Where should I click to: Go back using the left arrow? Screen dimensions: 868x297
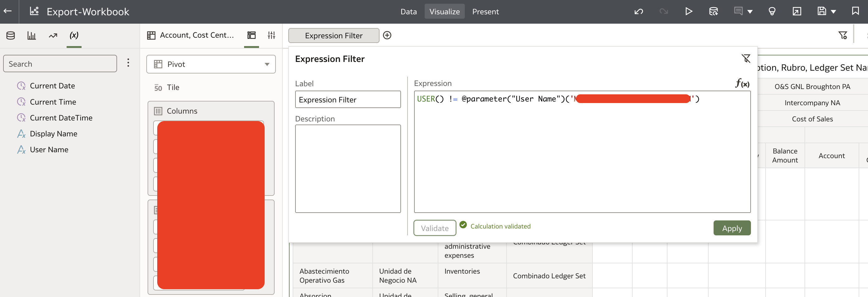(x=8, y=11)
